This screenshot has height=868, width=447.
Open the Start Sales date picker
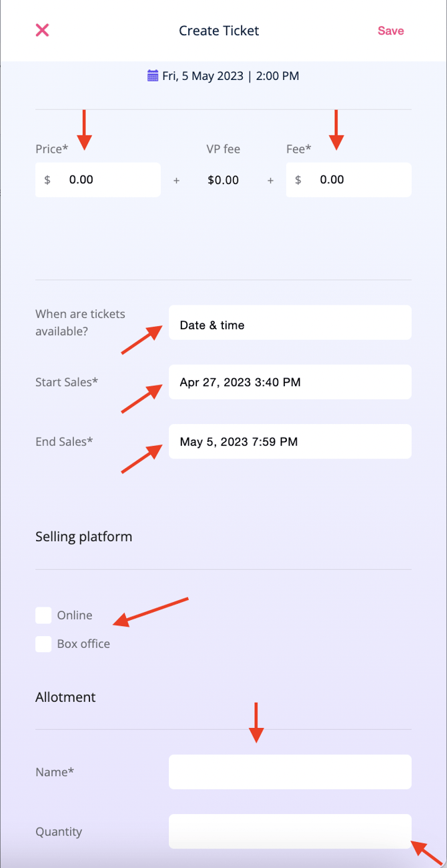(x=290, y=383)
